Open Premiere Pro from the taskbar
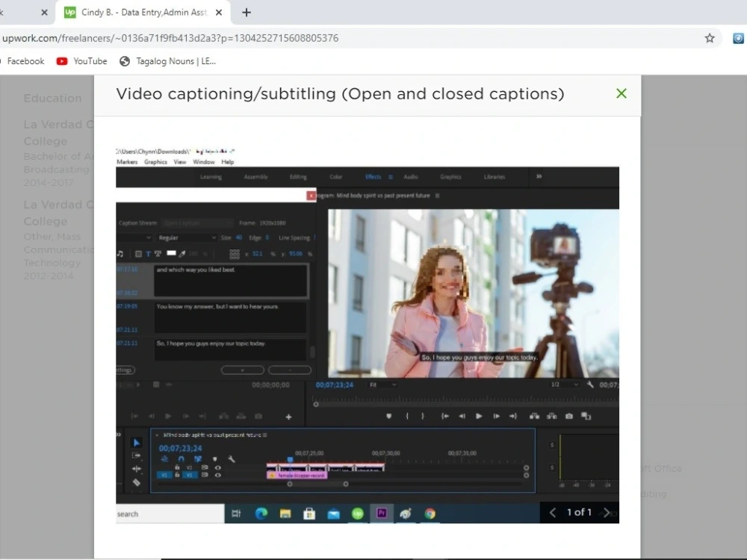 (381, 514)
